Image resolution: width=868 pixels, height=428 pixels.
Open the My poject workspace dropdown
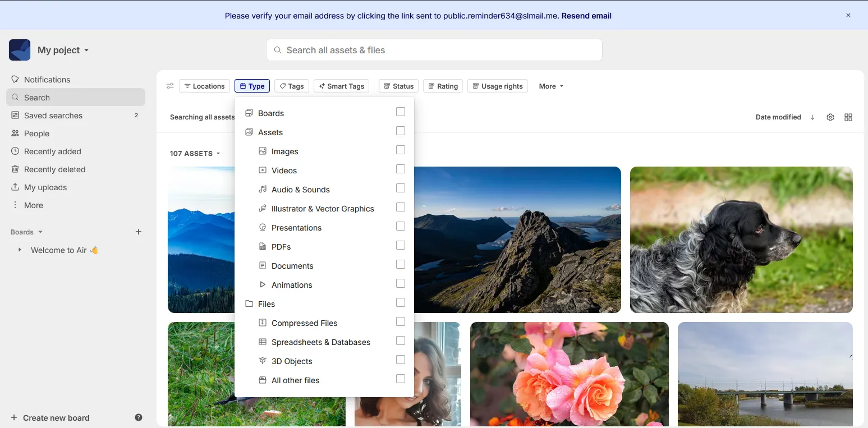(x=63, y=50)
